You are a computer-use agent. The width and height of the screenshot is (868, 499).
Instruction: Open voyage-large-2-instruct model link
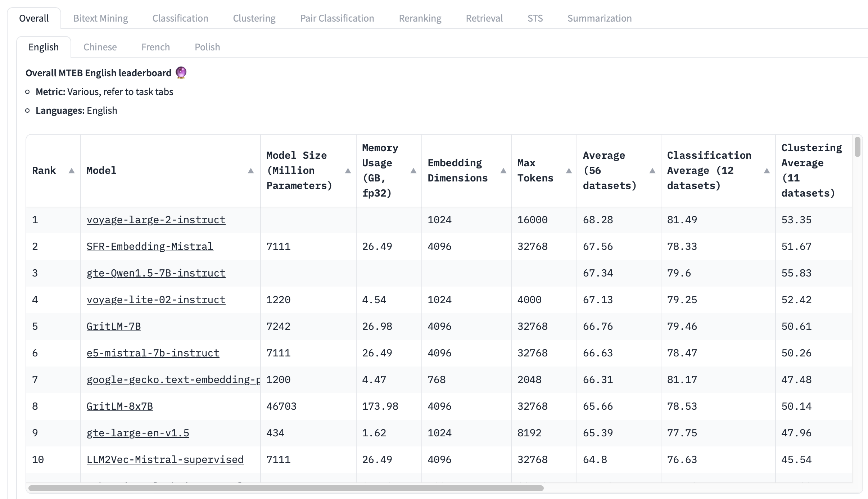(156, 220)
